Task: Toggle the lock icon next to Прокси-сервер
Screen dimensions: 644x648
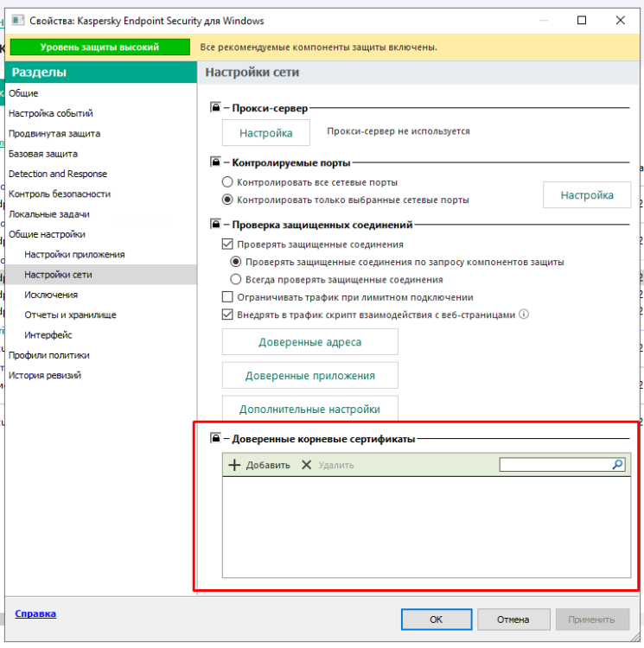Action: click(x=215, y=107)
